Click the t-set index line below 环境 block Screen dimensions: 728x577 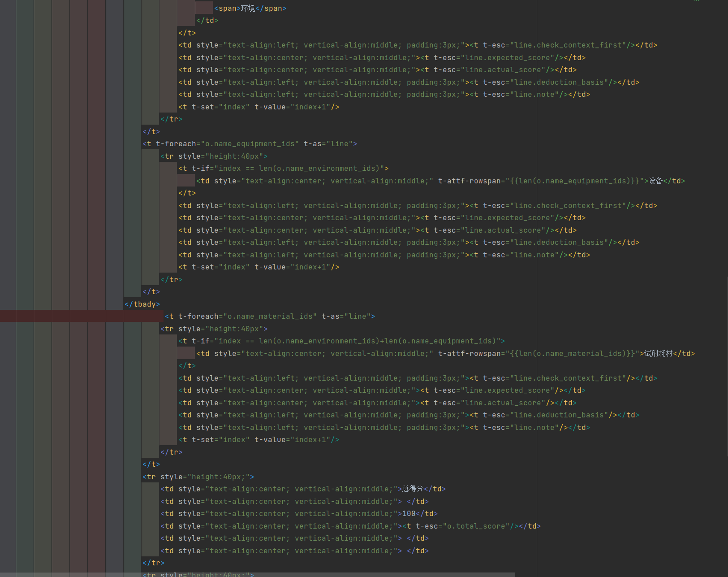point(259,107)
